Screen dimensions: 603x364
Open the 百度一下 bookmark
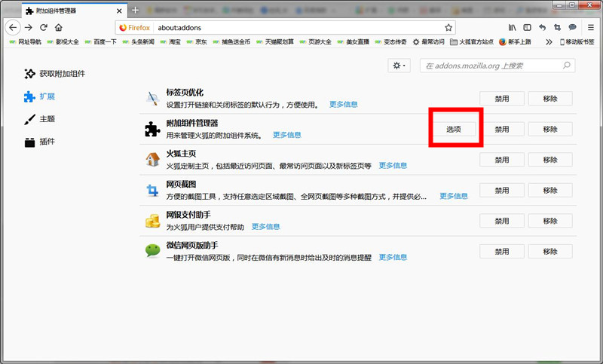(x=101, y=42)
